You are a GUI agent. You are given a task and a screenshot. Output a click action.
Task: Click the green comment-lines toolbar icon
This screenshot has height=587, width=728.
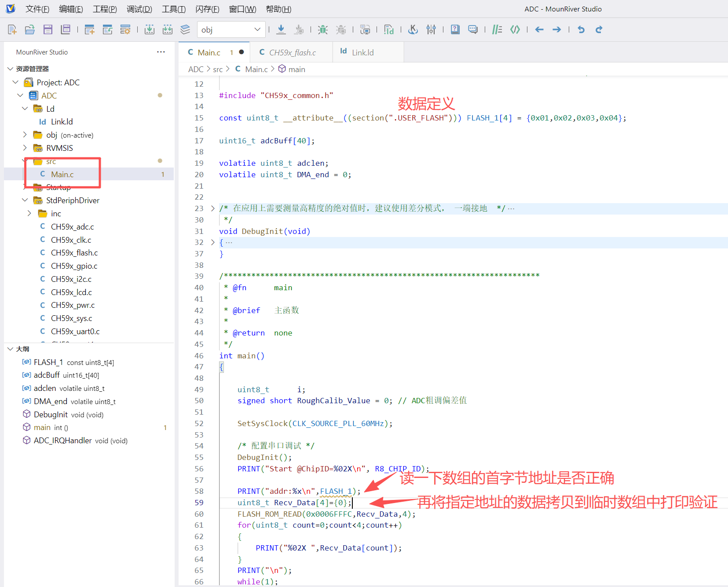point(497,29)
